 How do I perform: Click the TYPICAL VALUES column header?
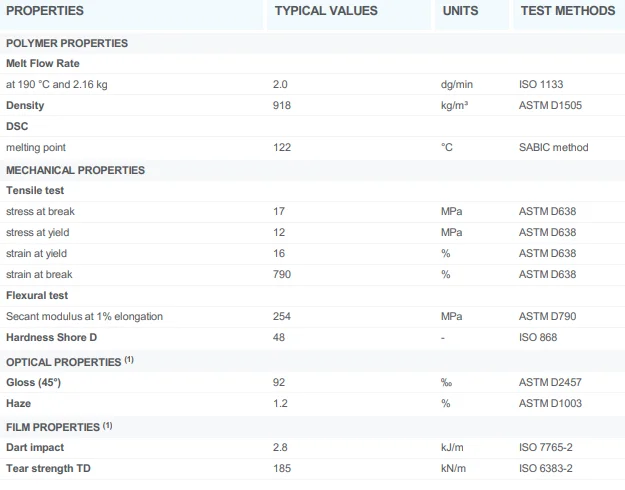click(326, 11)
